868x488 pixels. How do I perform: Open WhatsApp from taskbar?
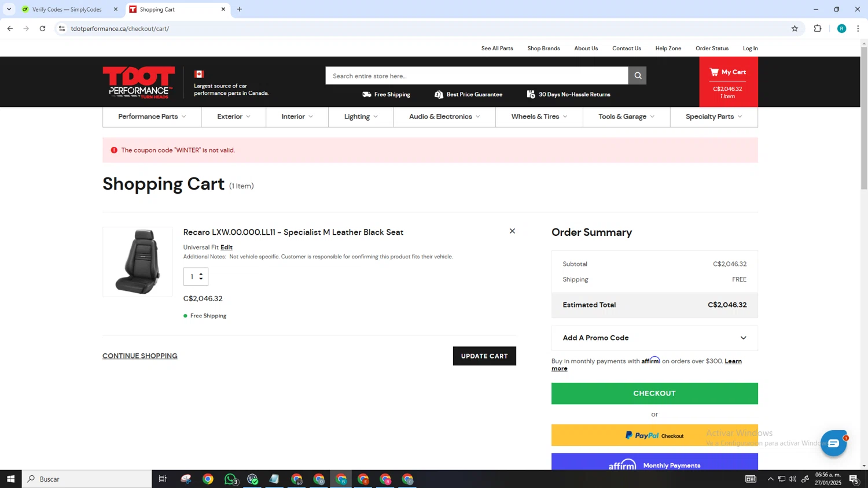(230, 479)
